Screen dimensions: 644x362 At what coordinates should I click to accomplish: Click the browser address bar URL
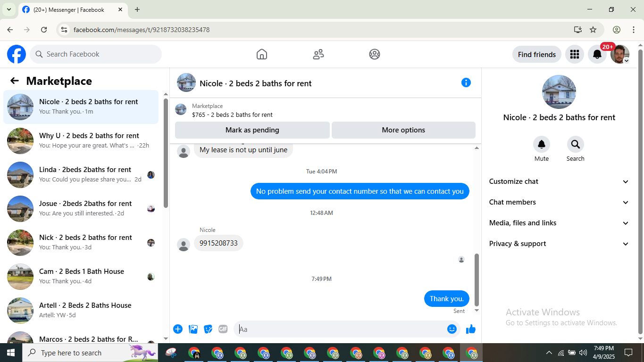142,30
